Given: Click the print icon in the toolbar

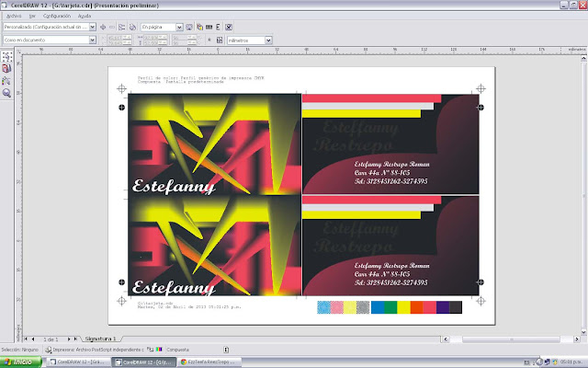Looking at the screenshot, I should pyautogui.click(x=132, y=27).
